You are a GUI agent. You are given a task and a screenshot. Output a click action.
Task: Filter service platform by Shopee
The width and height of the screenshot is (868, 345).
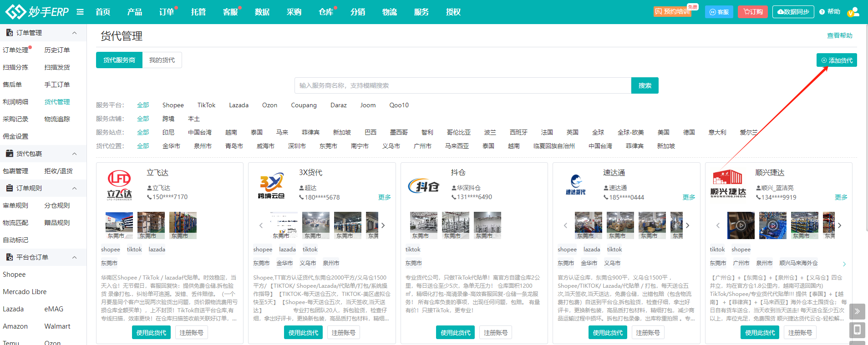[173, 105]
